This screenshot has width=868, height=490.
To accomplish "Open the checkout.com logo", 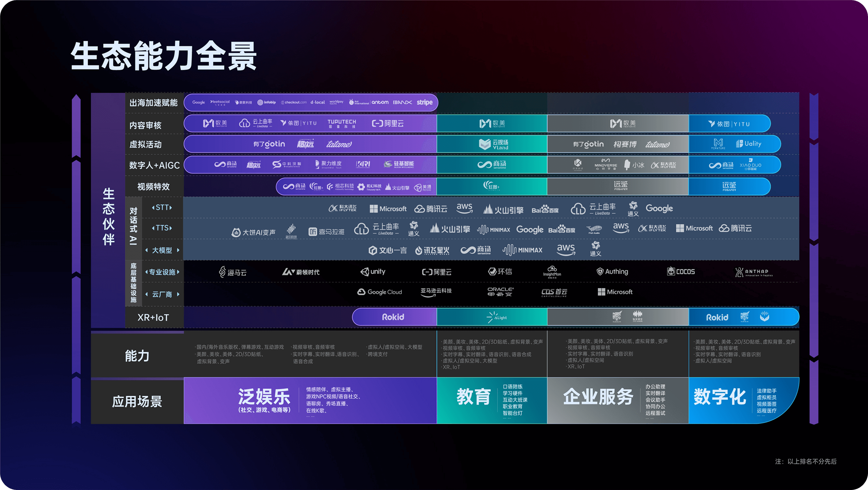I will pos(294,102).
